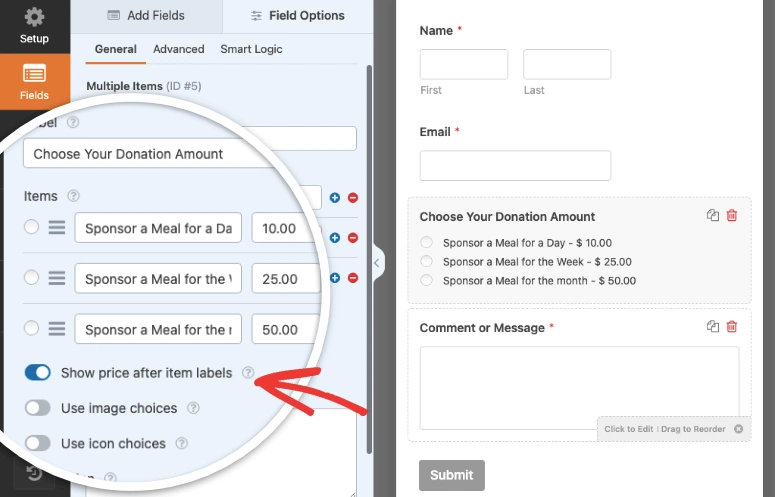This screenshot has height=497, width=775.
Task: Open the Fields sidebar section
Action: [34, 81]
